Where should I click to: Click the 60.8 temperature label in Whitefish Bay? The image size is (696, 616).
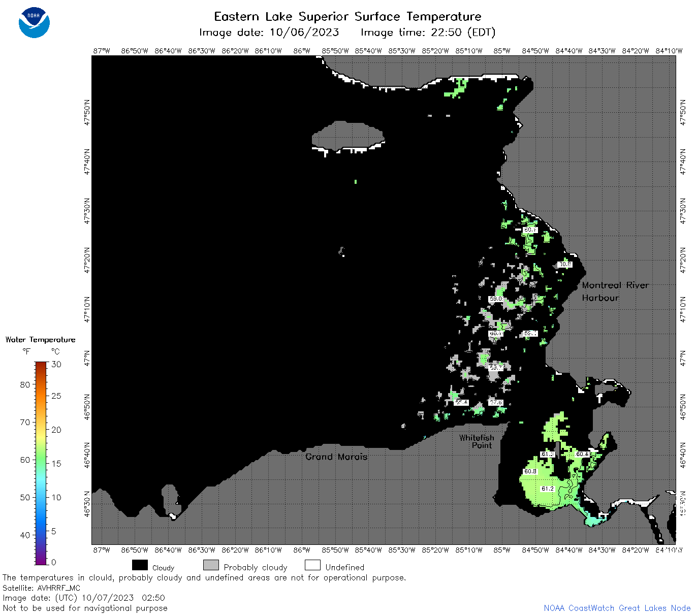click(x=530, y=471)
